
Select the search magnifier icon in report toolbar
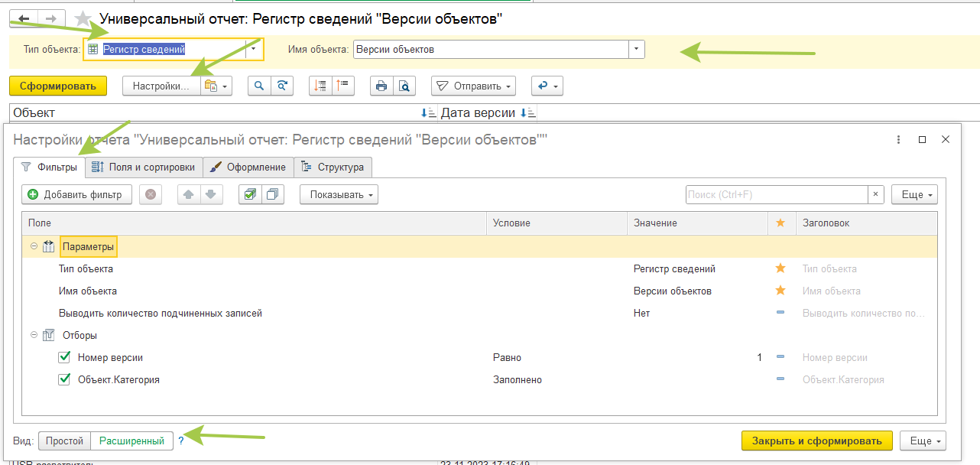(260, 86)
